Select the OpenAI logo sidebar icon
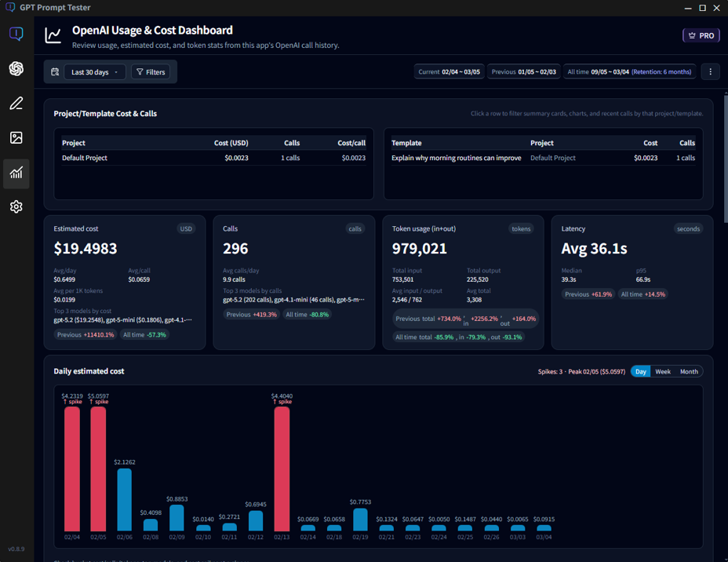 pos(16,69)
